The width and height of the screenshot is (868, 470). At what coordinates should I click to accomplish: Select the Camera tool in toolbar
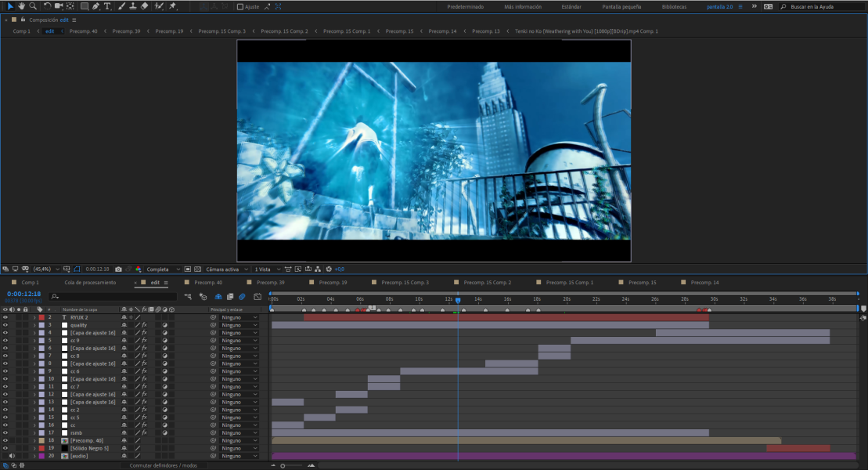pyautogui.click(x=58, y=6)
